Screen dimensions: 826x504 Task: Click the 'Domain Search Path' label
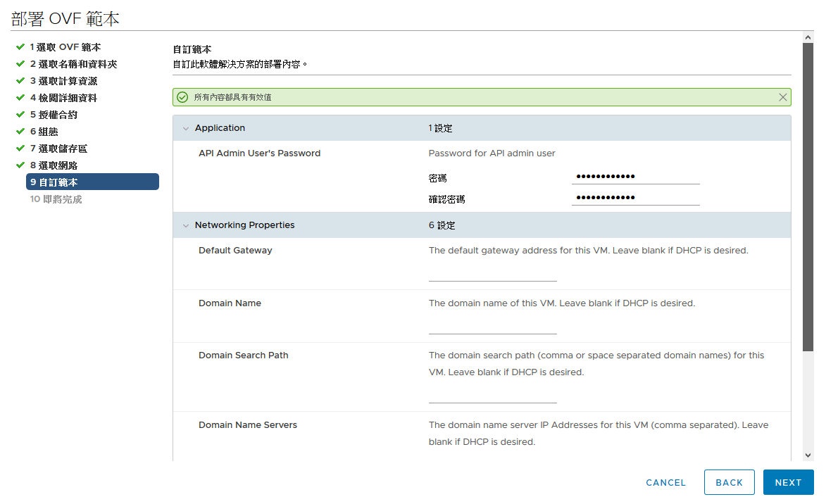click(244, 355)
